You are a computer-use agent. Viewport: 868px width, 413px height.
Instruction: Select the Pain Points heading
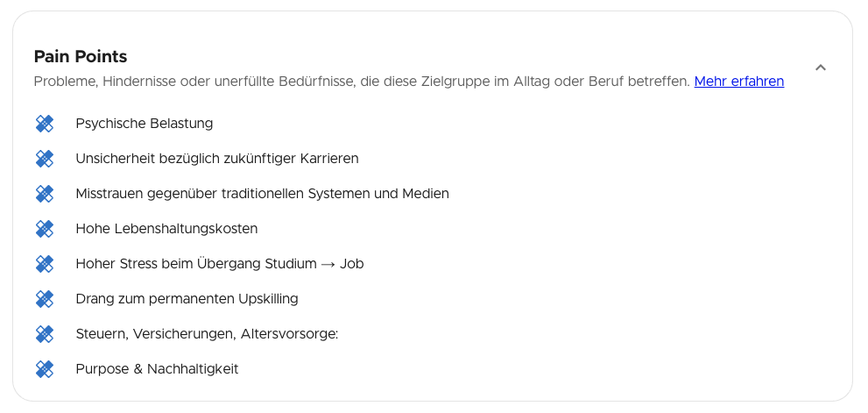(81, 56)
